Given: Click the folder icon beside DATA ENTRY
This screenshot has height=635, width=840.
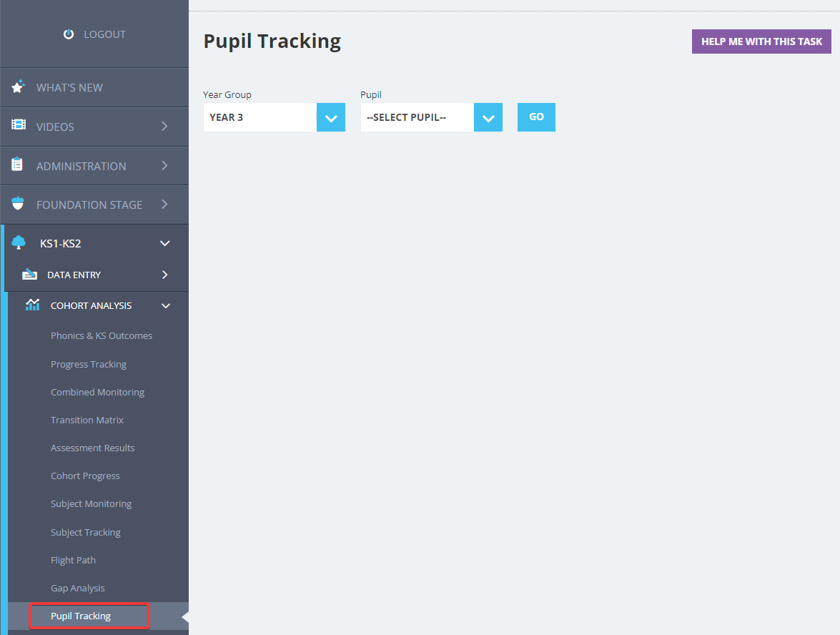Looking at the screenshot, I should [29, 274].
